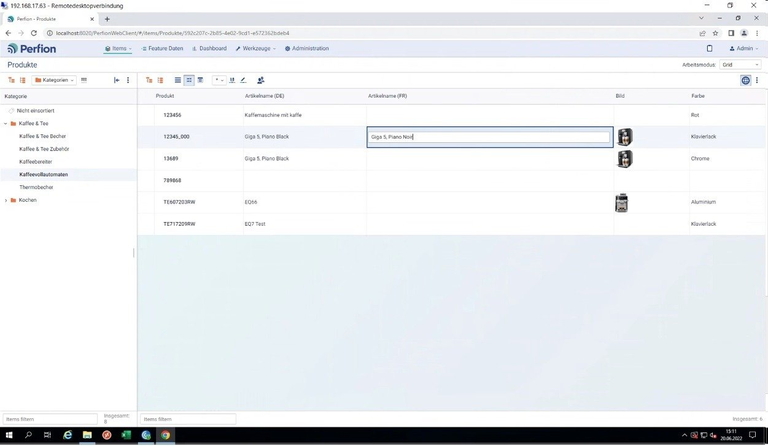Click the collapse tree icon in the category toolbar
The image size is (768, 446).
click(23, 80)
